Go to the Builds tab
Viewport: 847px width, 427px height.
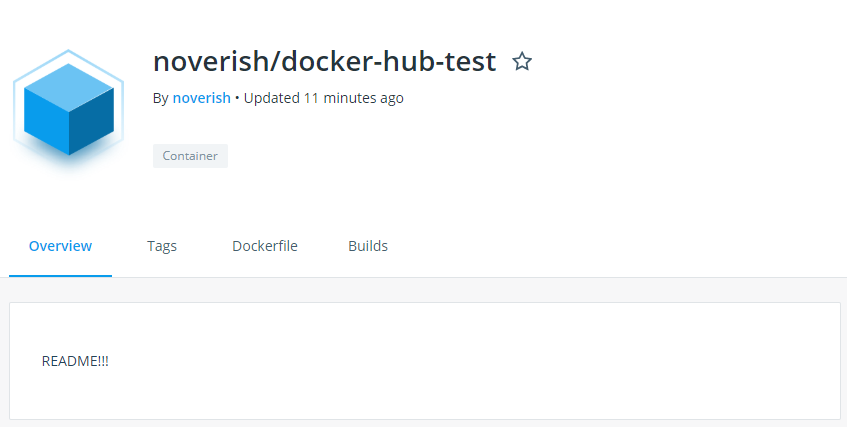(368, 246)
